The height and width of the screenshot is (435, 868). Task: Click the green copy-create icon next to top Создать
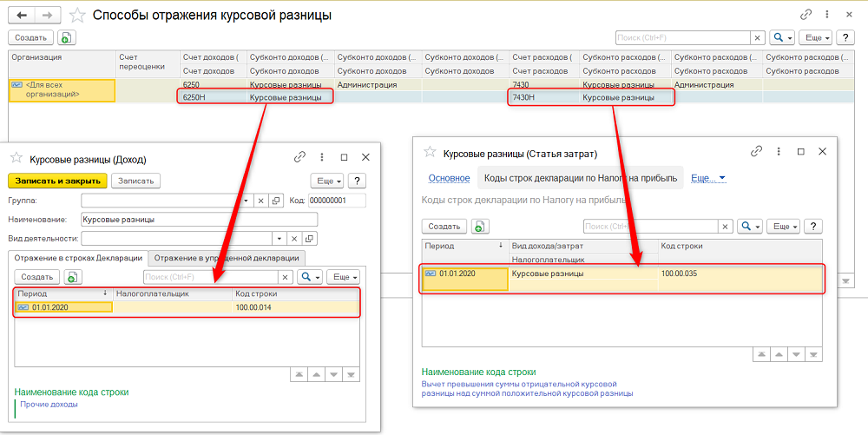point(67,37)
